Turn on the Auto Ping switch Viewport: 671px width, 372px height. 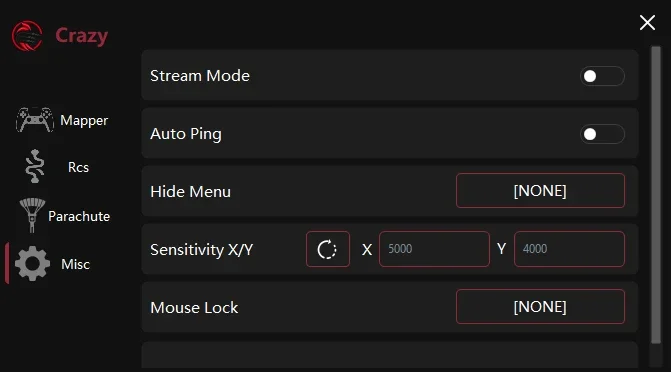[602, 134]
